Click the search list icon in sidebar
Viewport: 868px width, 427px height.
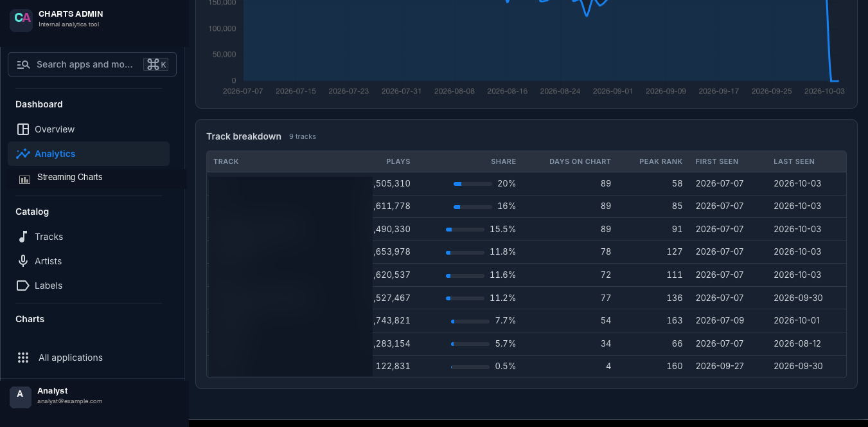[x=23, y=64]
